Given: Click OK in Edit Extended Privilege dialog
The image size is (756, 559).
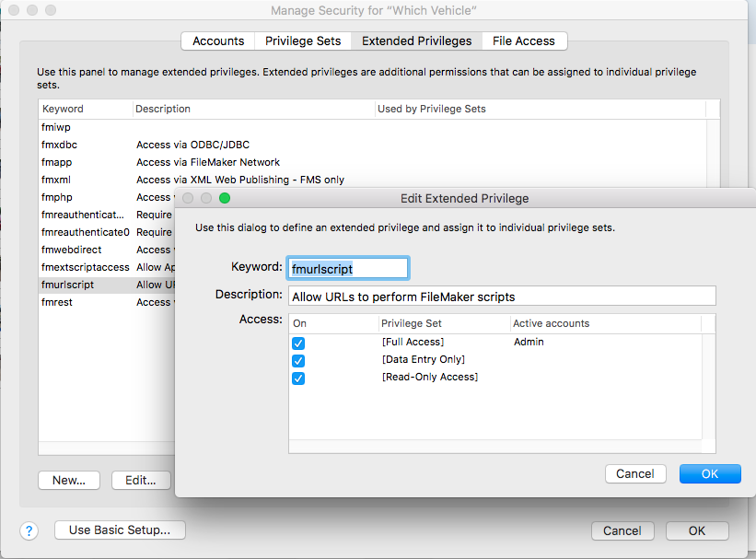Looking at the screenshot, I should [709, 473].
